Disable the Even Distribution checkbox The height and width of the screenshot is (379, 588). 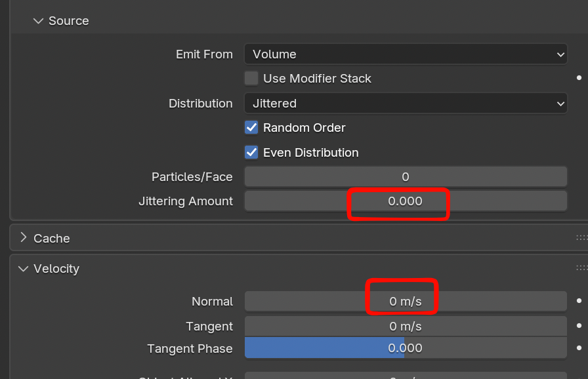click(251, 153)
